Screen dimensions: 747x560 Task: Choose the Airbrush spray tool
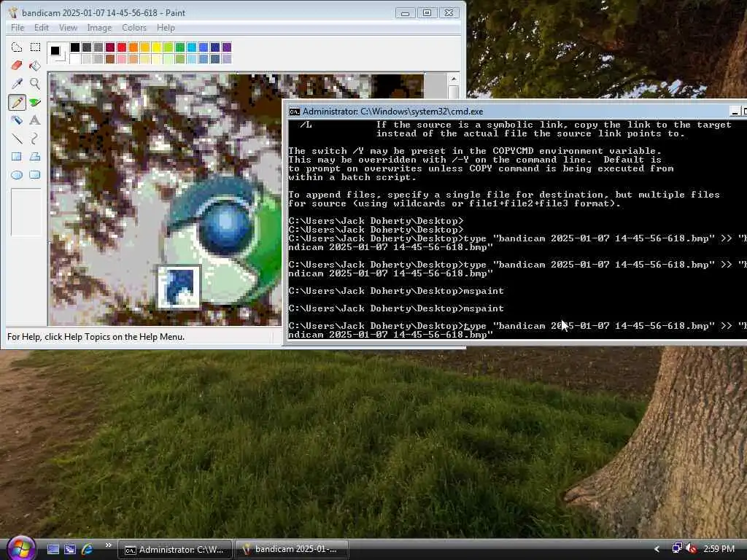17,120
